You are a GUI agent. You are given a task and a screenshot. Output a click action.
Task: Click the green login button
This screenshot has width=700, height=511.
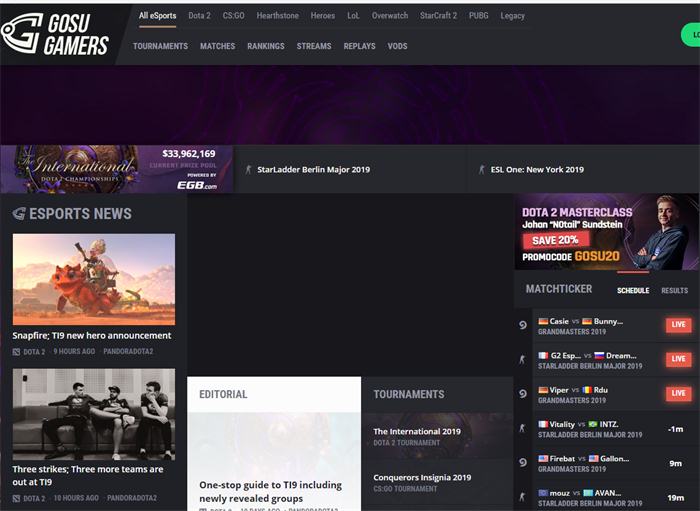pyautogui.click(x=691, y=35)
